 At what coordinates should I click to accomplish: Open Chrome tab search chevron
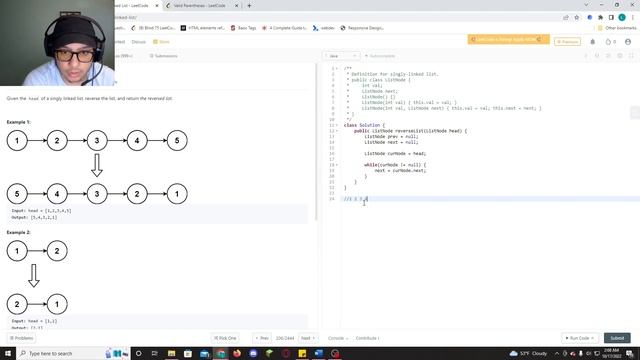[x=587, y=5]
